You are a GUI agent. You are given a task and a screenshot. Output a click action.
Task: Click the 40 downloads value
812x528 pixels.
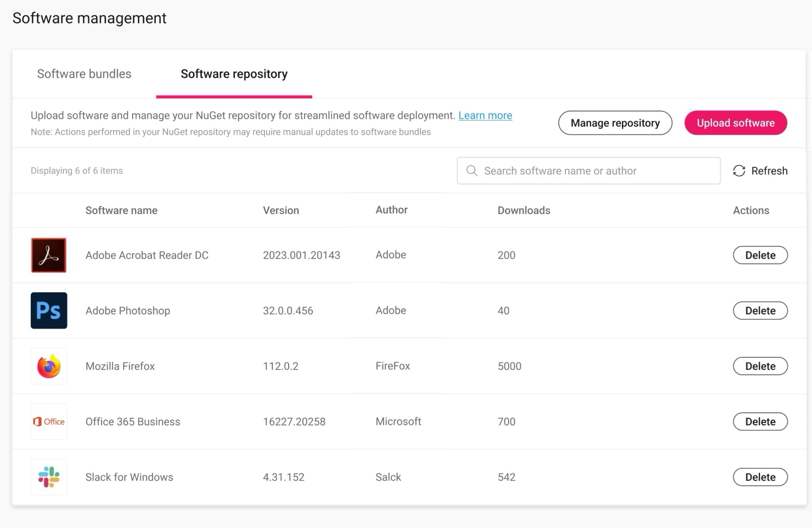coord(503,310)
